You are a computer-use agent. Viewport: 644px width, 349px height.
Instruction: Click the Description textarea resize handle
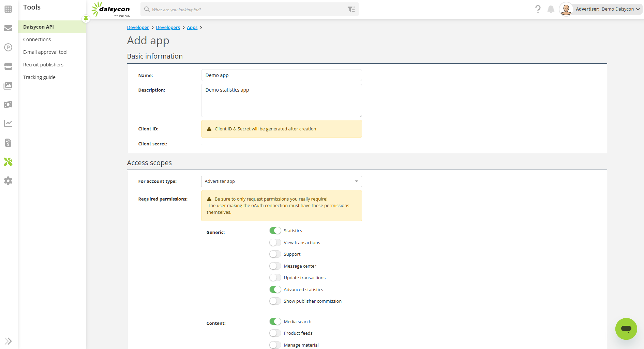point(360,115)
